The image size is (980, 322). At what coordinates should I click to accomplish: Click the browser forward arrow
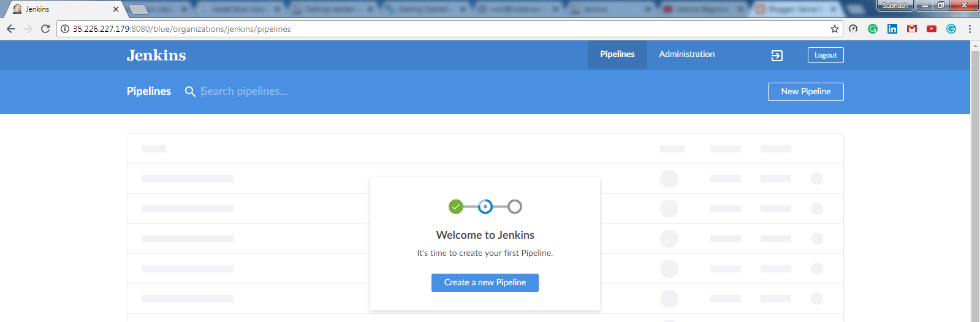[28, 29]
